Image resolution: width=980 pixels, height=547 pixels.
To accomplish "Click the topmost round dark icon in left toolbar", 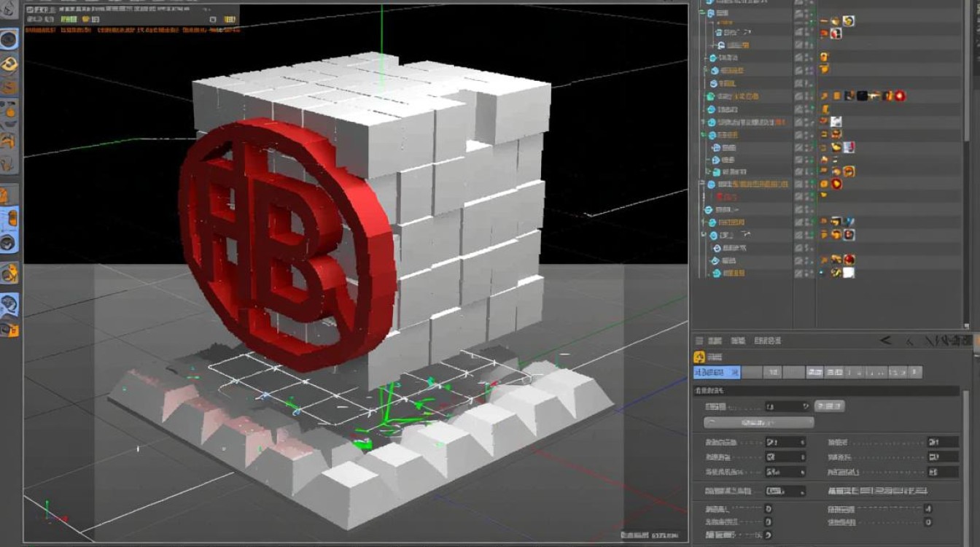I will [x=9, y=39].
